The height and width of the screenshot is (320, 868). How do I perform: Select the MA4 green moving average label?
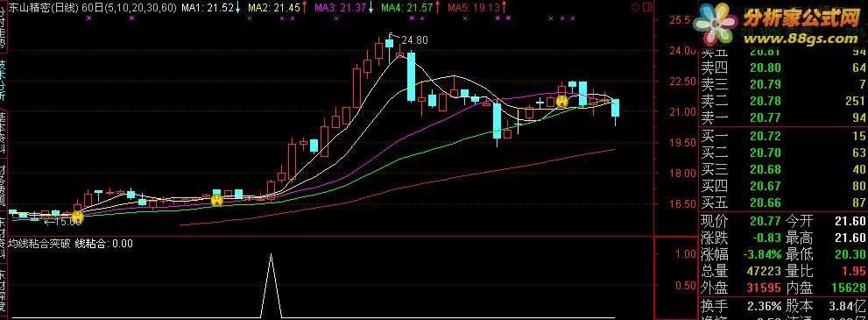(410, 8)
